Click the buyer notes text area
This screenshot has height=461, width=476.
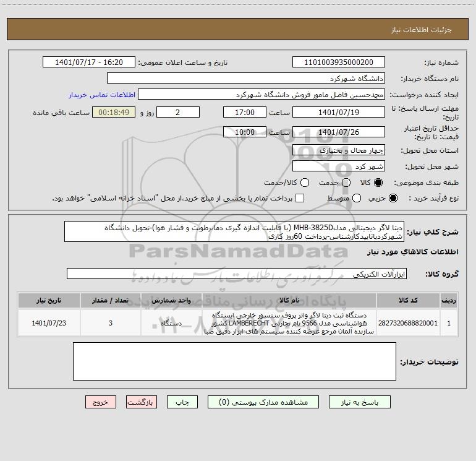[x=234, y=361]
